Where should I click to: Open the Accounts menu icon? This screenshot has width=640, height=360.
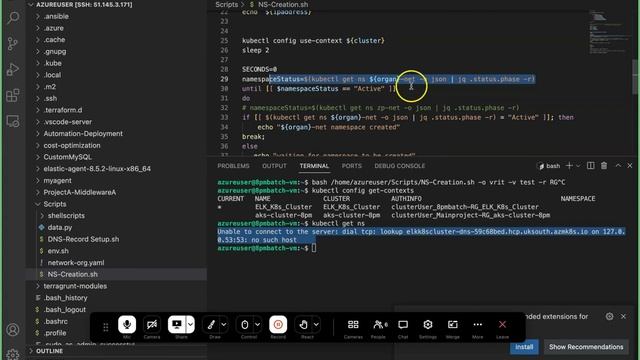coord(13,329)
